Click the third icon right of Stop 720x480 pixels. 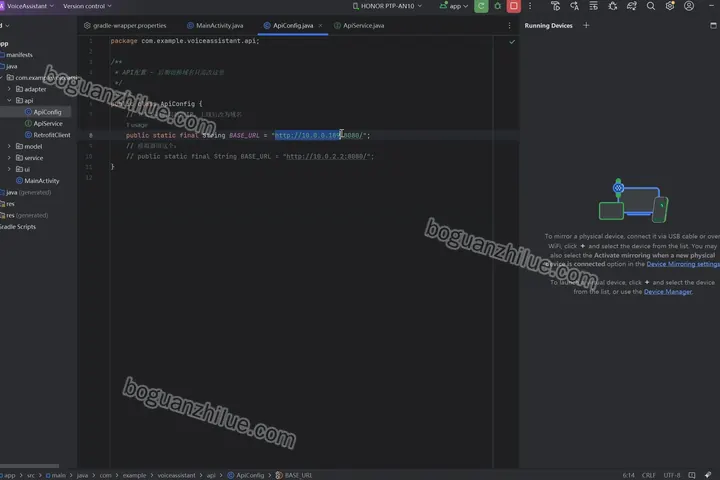574,6
